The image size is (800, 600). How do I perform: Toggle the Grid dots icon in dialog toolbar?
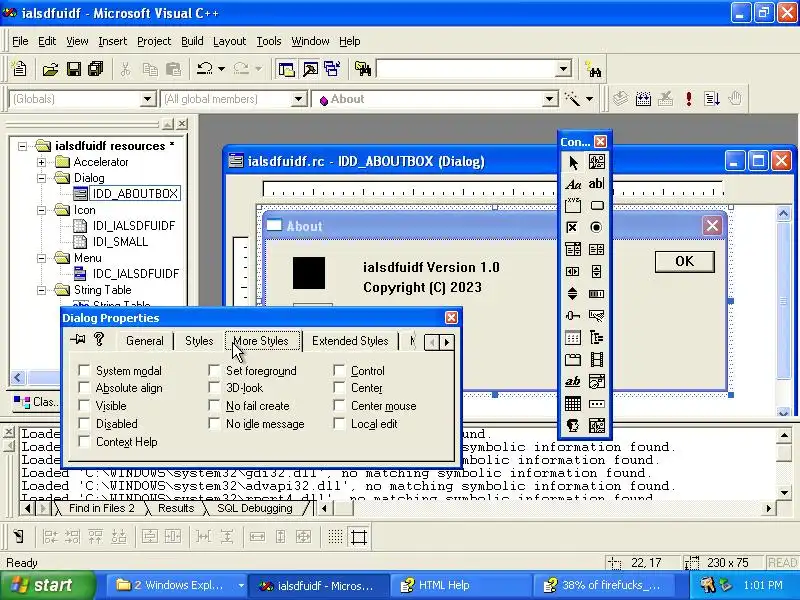335,537
